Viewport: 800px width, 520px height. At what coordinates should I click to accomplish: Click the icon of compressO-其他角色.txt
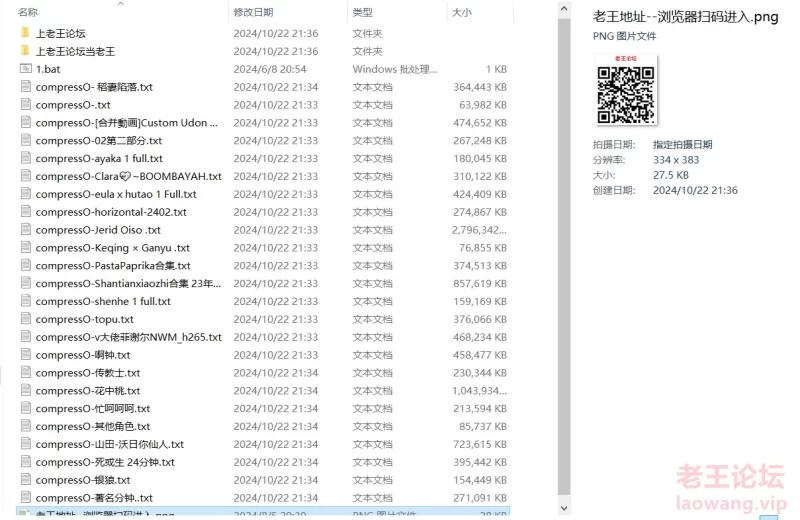coord(26,426)
